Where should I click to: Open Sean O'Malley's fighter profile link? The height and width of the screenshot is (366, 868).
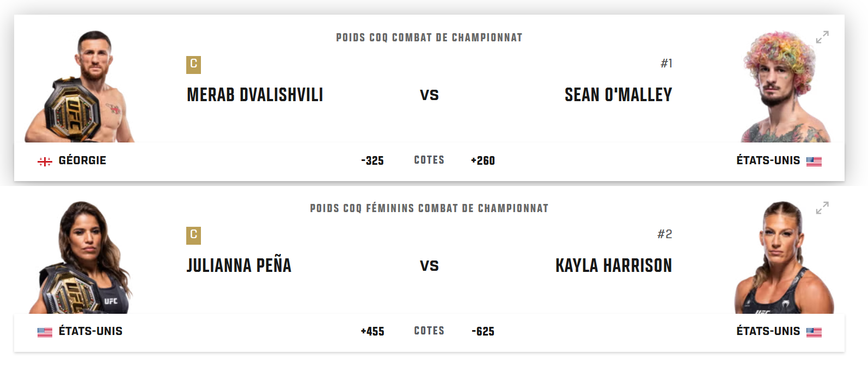tap(618, 95)
